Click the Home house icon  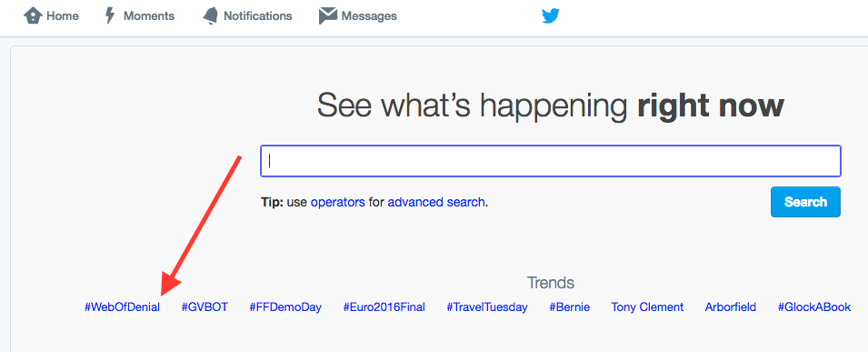tap(34, 15)
